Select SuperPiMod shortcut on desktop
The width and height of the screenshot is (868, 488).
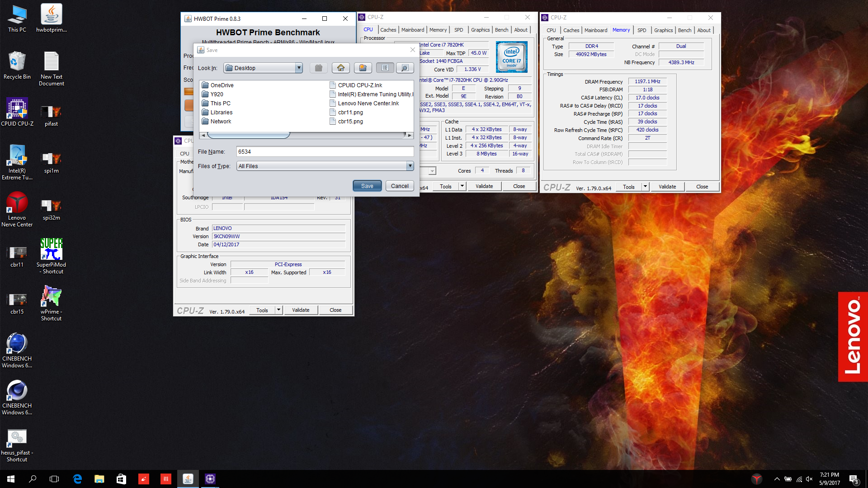[x=52, y=256]
